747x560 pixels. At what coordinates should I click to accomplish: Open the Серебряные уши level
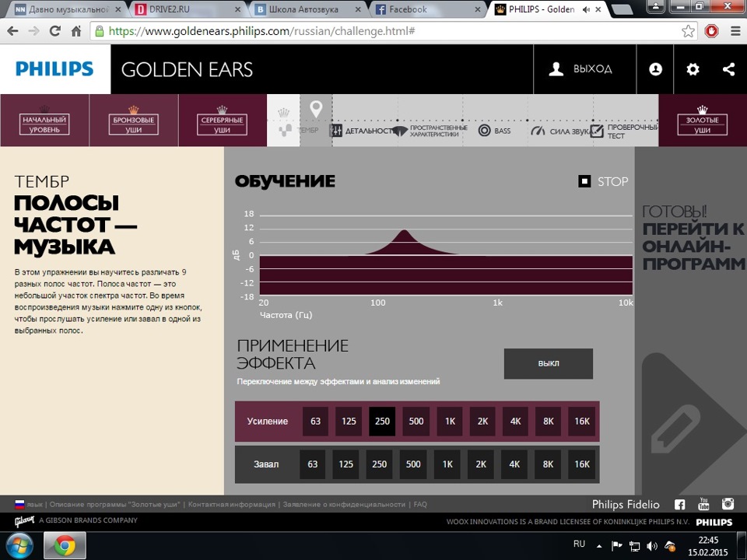click(x=222, y=121)
